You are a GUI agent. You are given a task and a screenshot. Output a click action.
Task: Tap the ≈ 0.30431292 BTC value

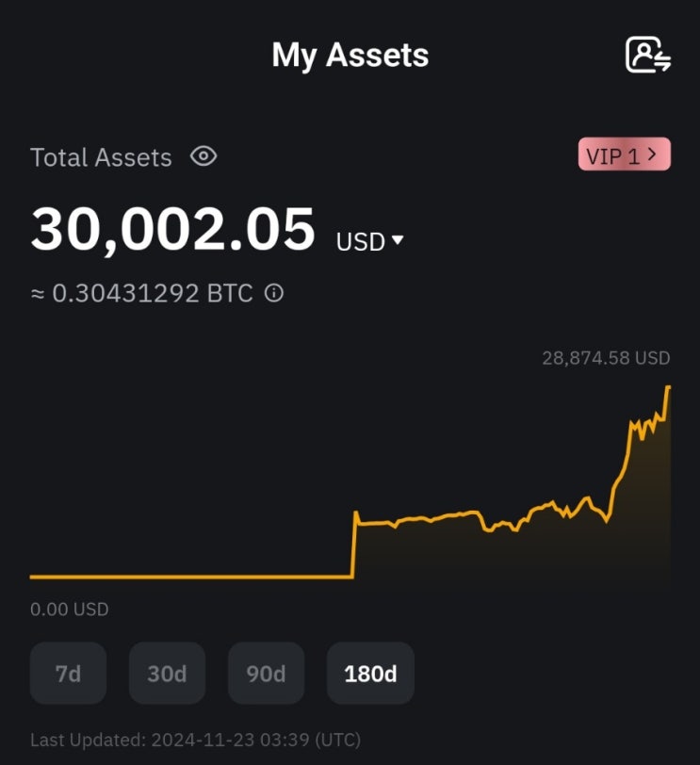142,293
